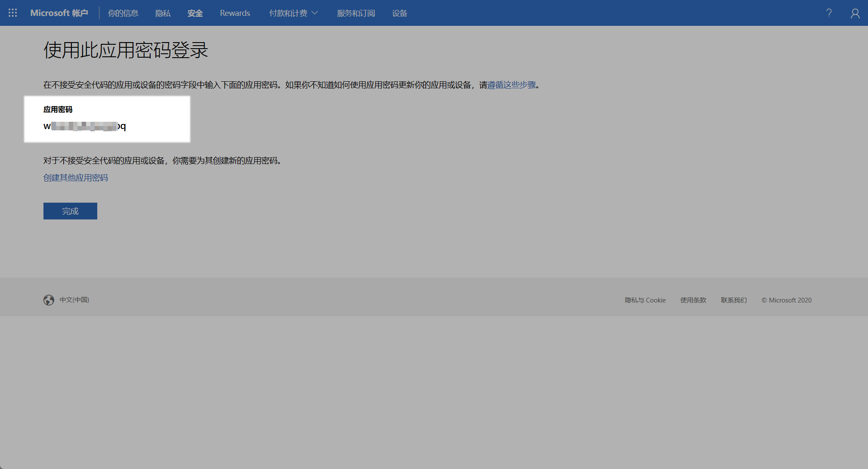Screen dimensions: 868x469
Task: Open 隐私与 Cookie footer link
Action: pos(645,300)
